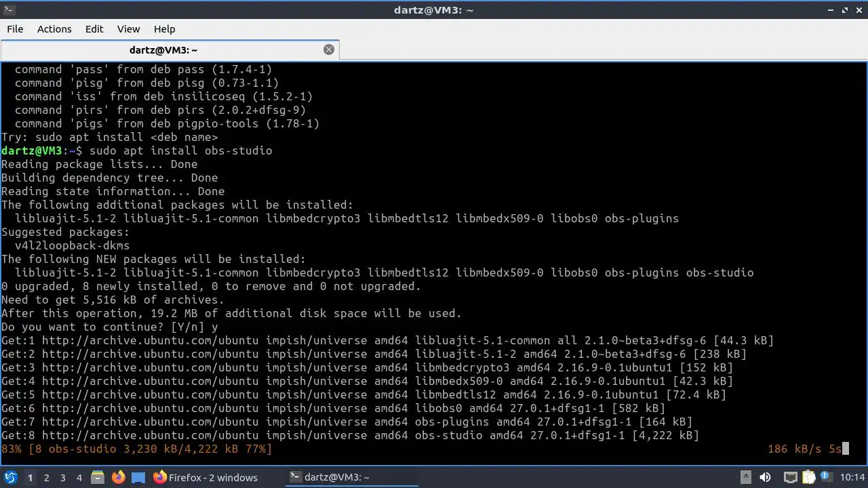Switch to workspace 3
868x488 pixels.
62,478
